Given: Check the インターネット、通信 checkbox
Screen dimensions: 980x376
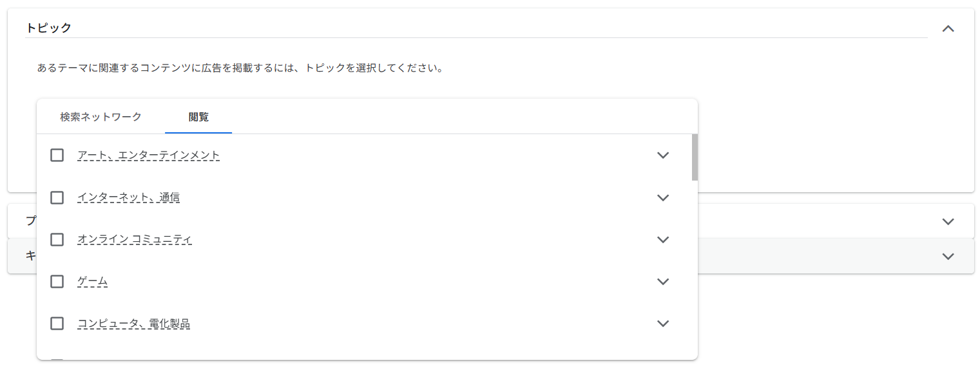Looking at the screenshot, I should point(57,197).
